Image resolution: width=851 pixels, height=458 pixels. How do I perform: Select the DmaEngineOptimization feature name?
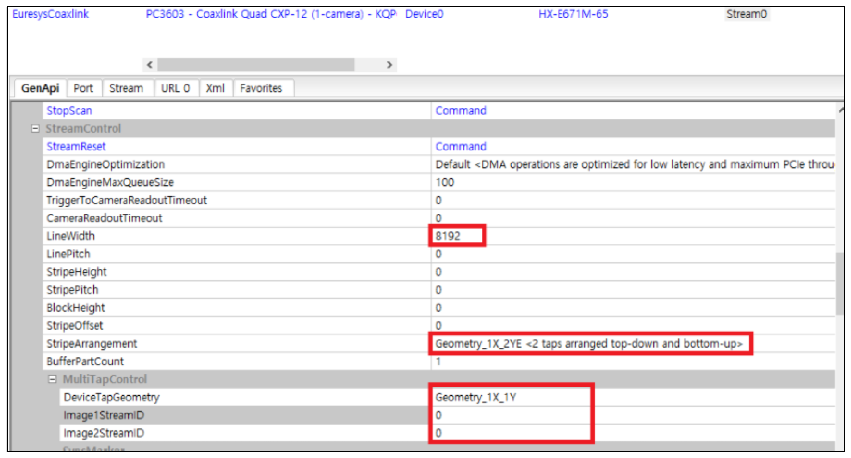coord(105,164)
